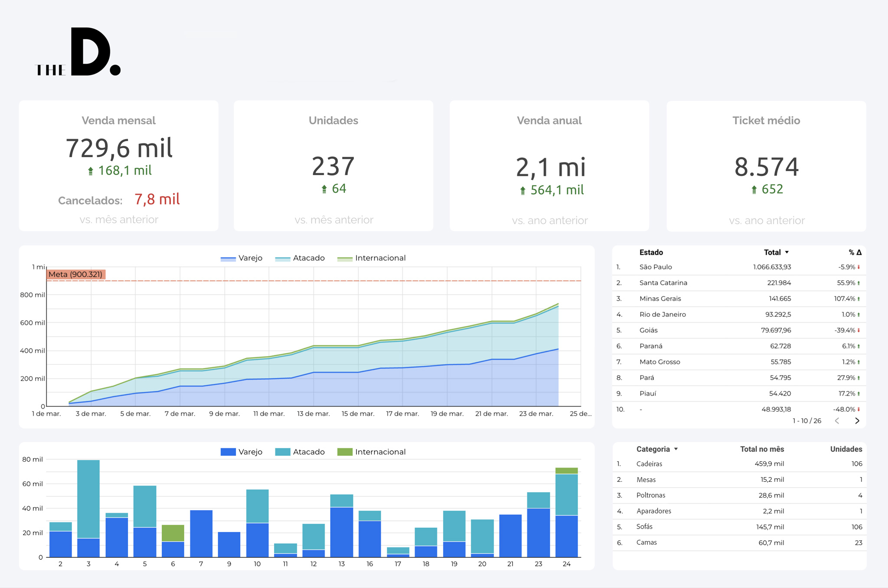Click the Unidades column header in the category table

(846, 449)
